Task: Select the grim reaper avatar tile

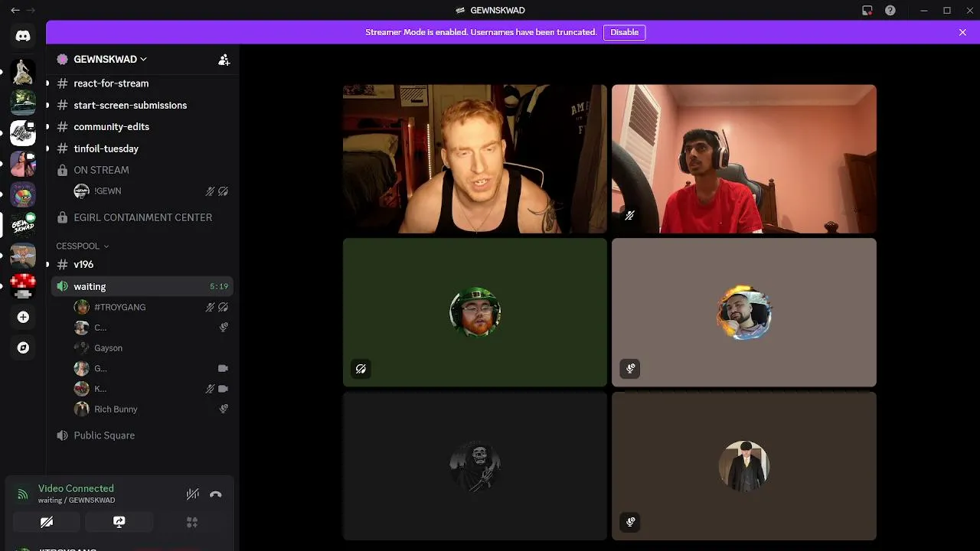Action: coord(475,466)
